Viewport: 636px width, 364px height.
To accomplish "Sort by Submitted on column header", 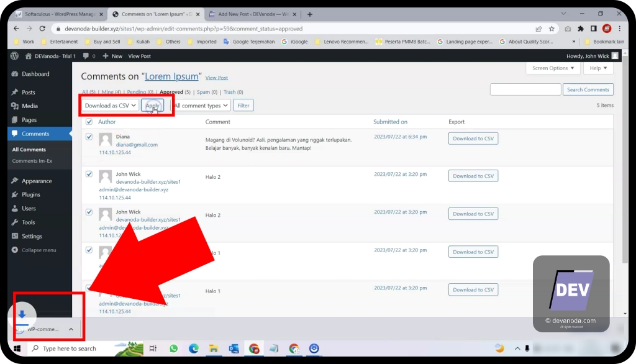I will [x=390, y=122].
